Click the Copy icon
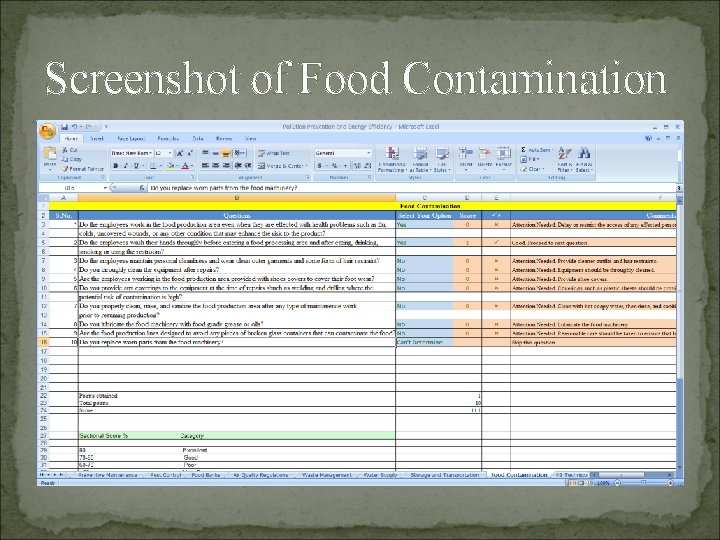720x540 pixels. (x=65, y=159)
